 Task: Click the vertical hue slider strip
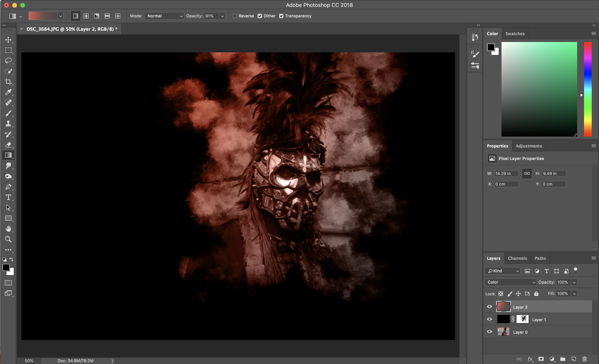tap(588, 89)
